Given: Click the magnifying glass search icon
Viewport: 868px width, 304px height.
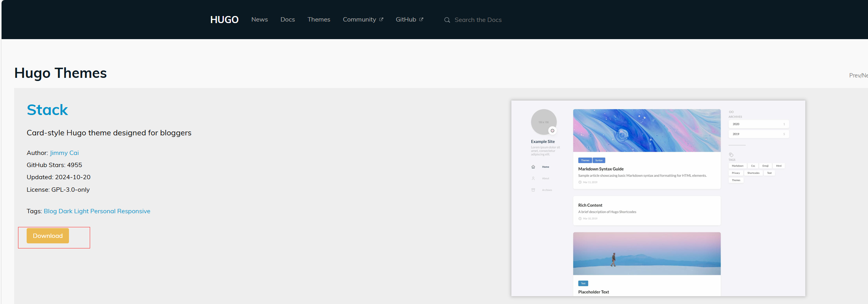Looking at the screenshot, I should tap(447, 20).
